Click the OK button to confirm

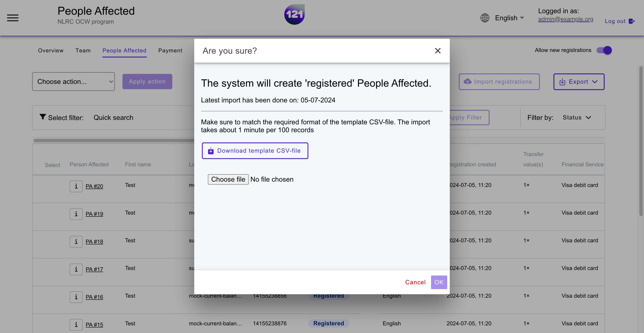[439, 282]
